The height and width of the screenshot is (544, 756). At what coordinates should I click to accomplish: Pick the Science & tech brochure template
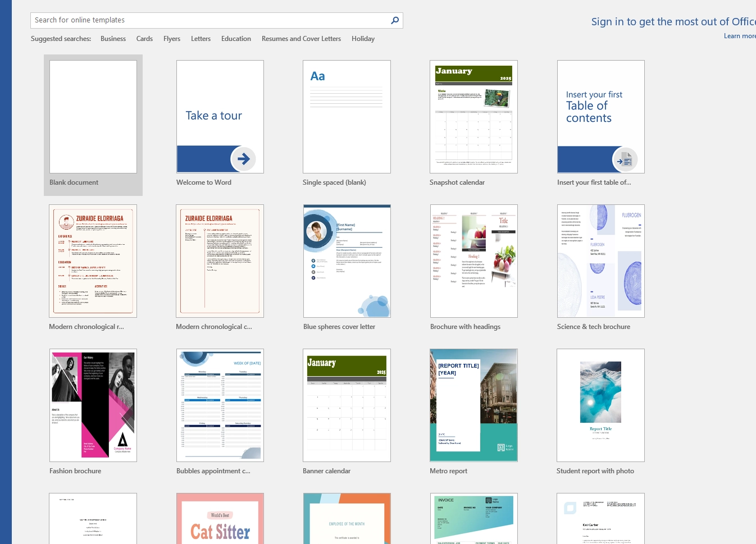(x=601, y=261)
